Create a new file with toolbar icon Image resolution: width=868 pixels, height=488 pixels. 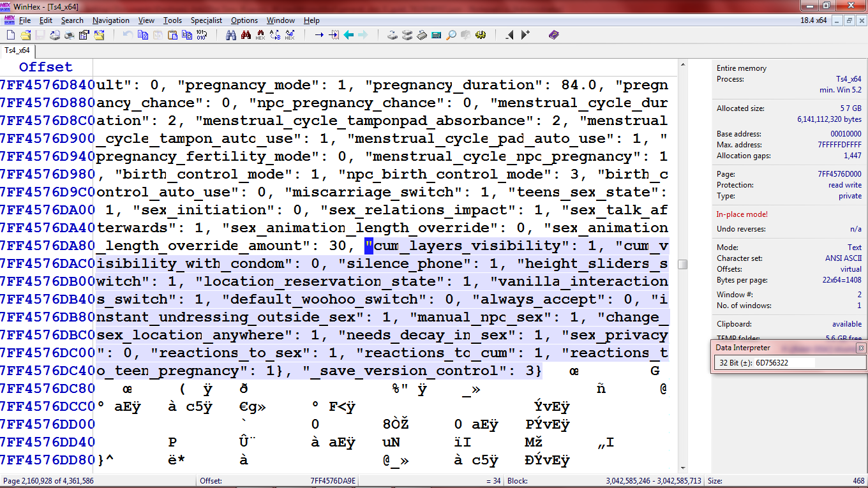pyautogui.click(x=10, y=35)
